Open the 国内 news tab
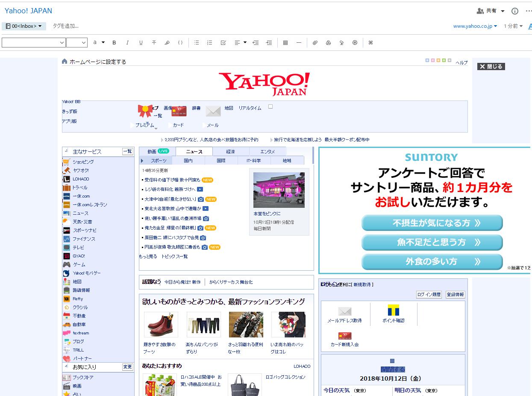Viewport: 532px width, 396px height. click(188, 161)
